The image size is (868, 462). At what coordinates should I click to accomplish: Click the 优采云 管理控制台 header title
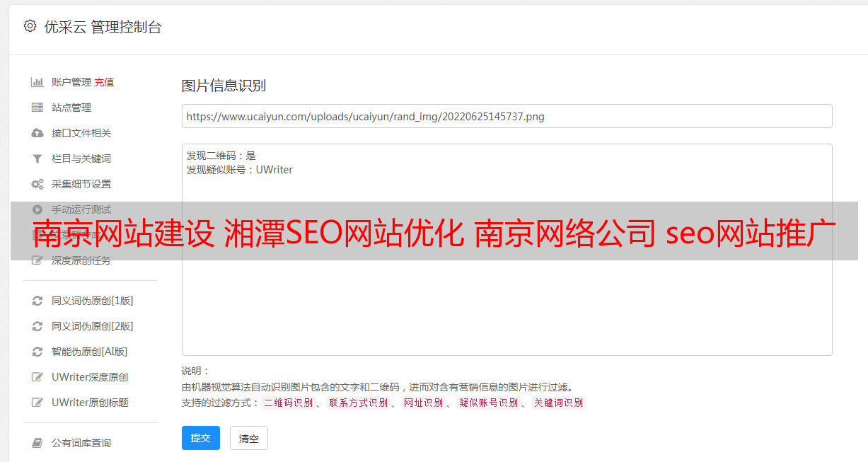[103, 27]
